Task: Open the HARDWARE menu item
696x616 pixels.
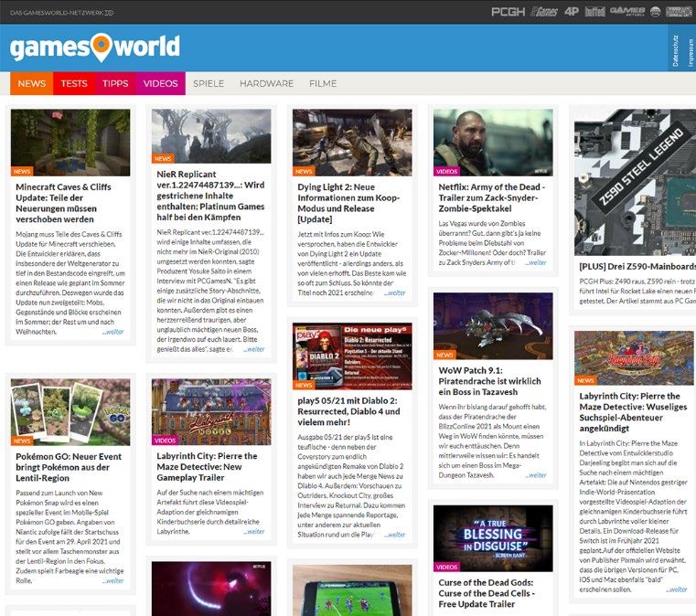Action: click(x=266, y=83)
